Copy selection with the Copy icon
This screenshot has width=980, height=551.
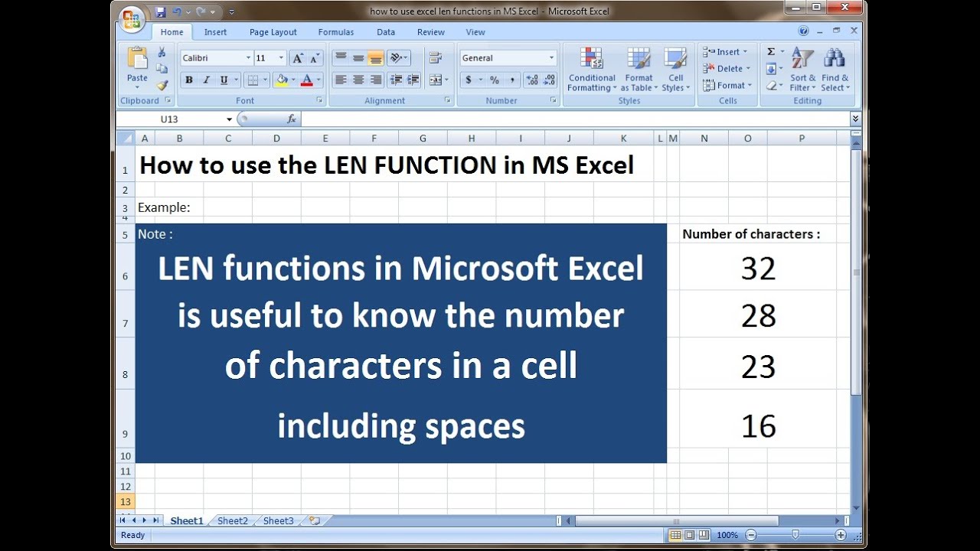tap(162, 70)
